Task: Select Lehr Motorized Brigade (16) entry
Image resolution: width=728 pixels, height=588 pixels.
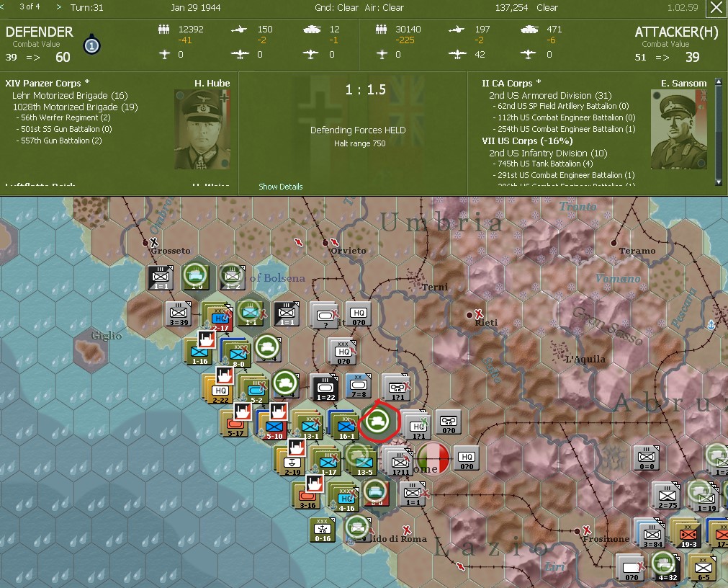Action: [70, 95]
